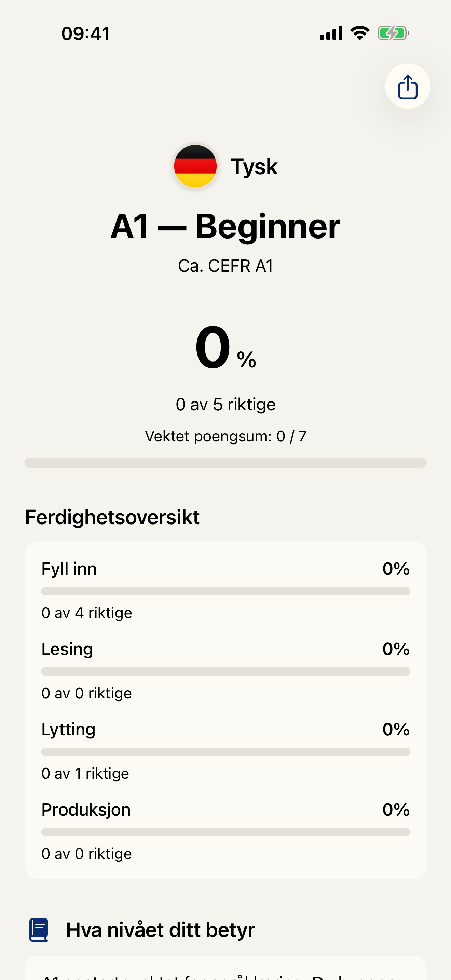Tap the Ca. CEFR A1 label

click(225, 265)
